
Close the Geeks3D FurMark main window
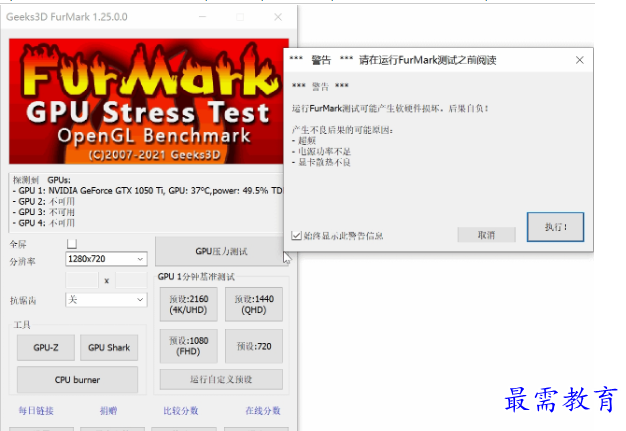[x=278, y=17]
